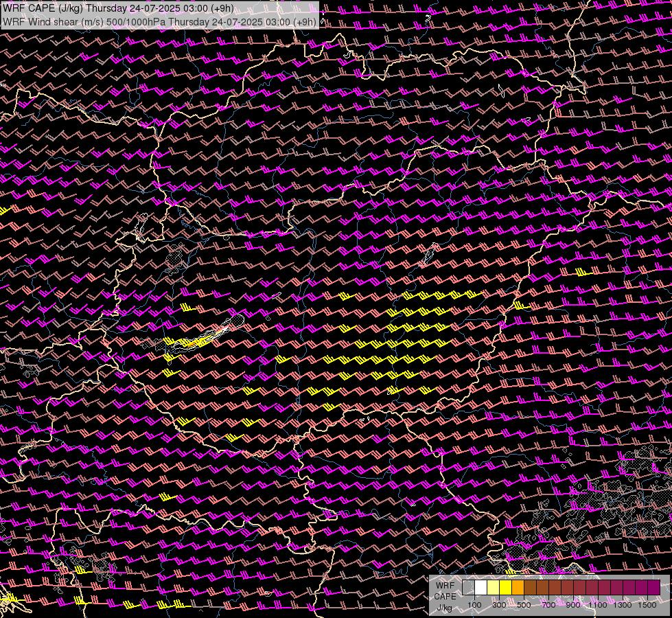This screenshot has width=672, height=618.
Task: Select the bright yellow CAPE legend swatch
Action: (506, 588)
